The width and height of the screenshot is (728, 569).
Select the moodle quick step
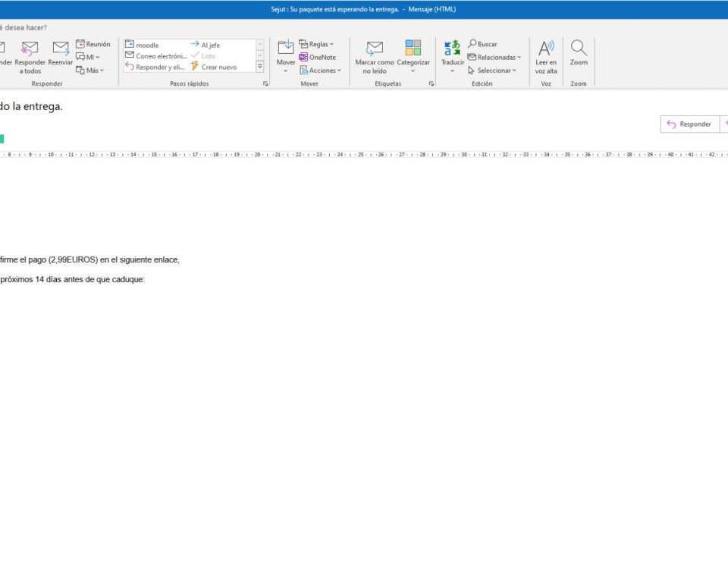[148, 45]
